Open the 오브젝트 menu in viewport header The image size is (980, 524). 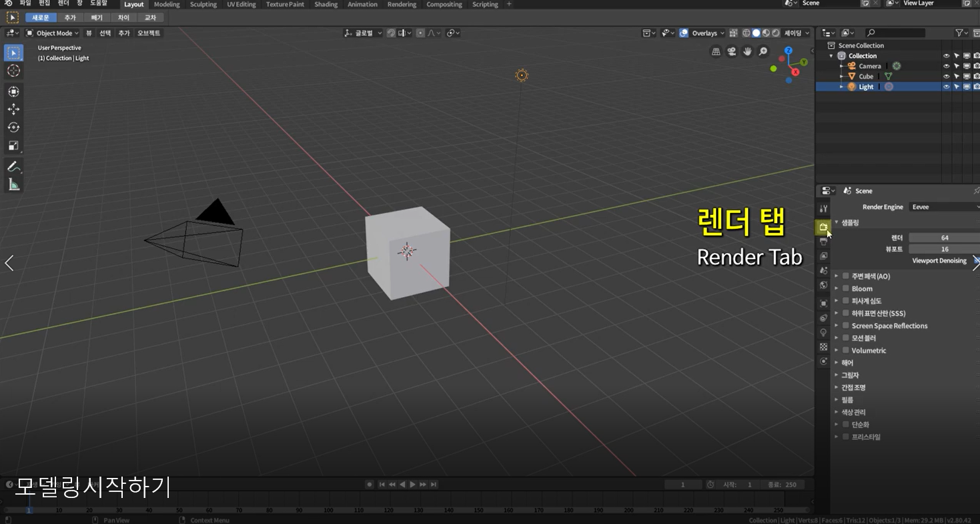(x=149, y=33)
